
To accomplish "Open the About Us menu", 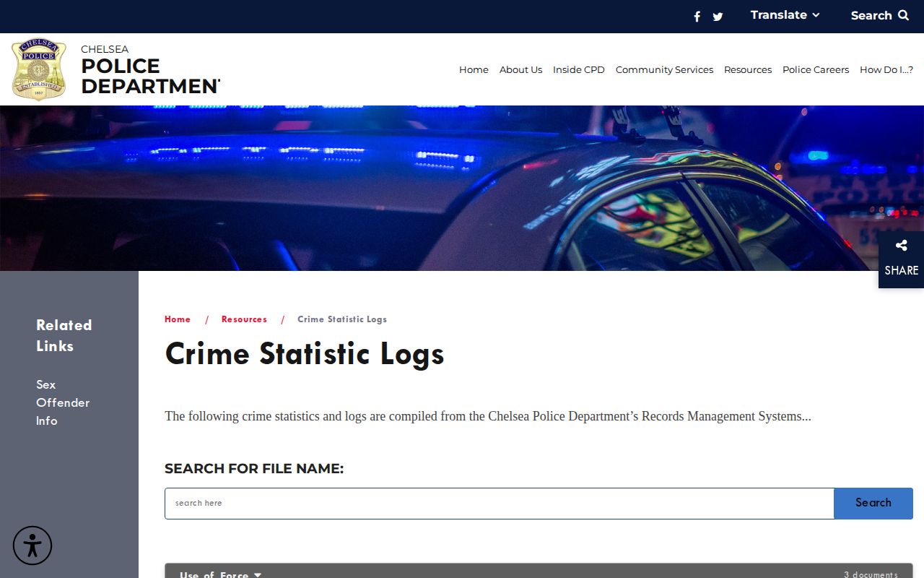I will pyautogui.click(x=520, y=69).
